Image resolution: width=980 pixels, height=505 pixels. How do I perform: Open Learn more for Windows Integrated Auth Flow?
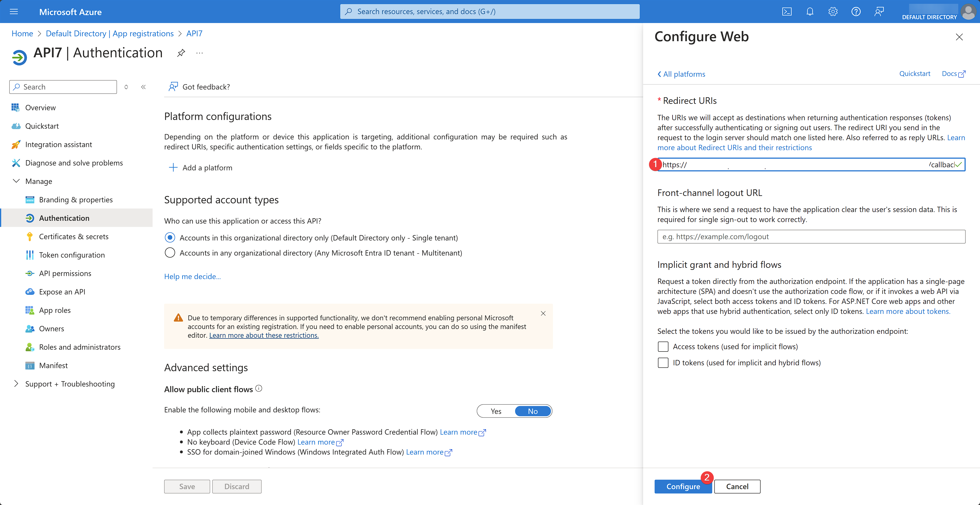click(x=429, y=452)
